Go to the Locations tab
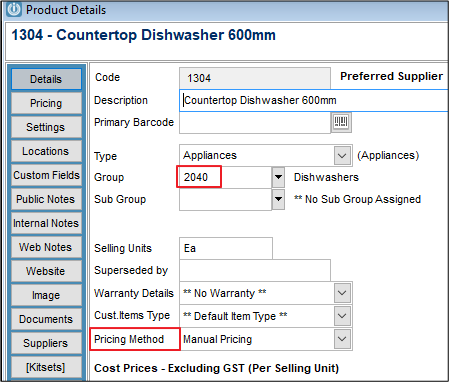Viewport: 449px width, 382px height. pyautogui.click(x=46, y=151)
